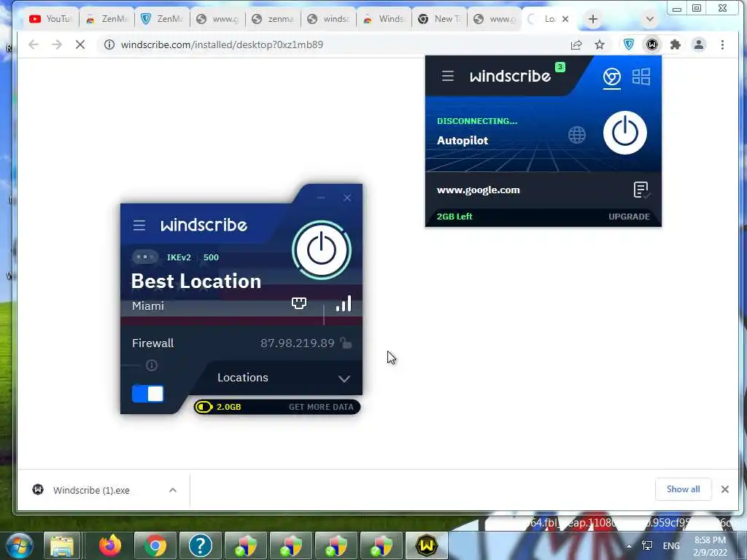Stop loading the page

tap(80, 44)
